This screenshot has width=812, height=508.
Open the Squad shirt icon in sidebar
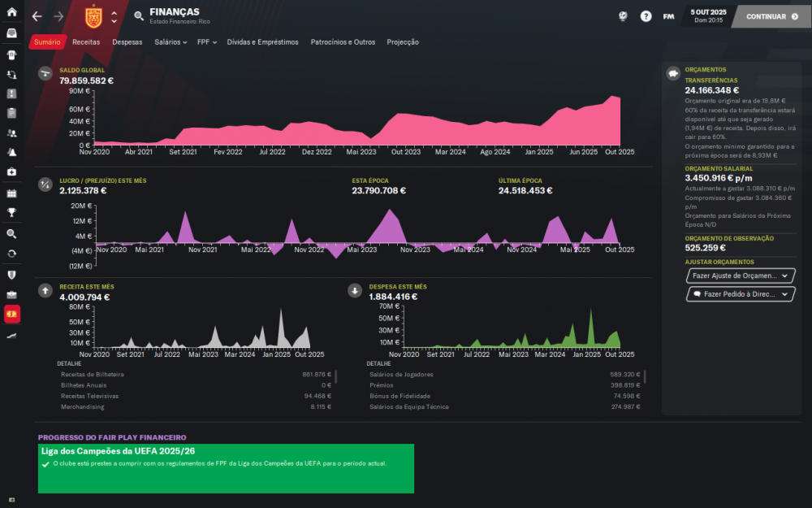coord(11,54)
